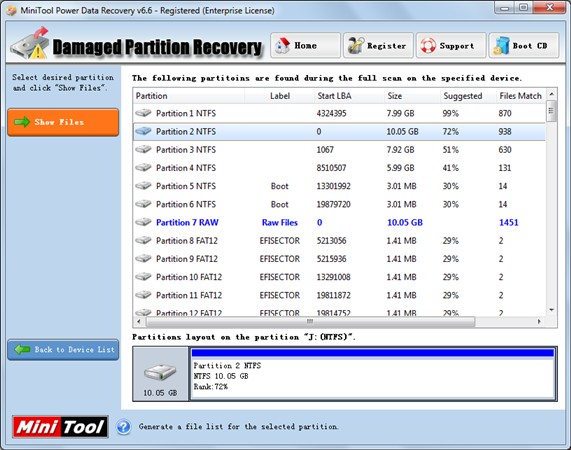This screenshot has width=571, height=450.
Task: Click size value 7.92 GB
Action: coord(401,150)
